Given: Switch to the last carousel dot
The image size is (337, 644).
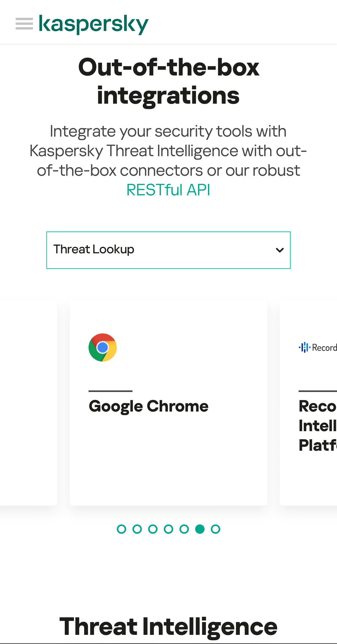Looking at the screenshot, I should 216,529.
